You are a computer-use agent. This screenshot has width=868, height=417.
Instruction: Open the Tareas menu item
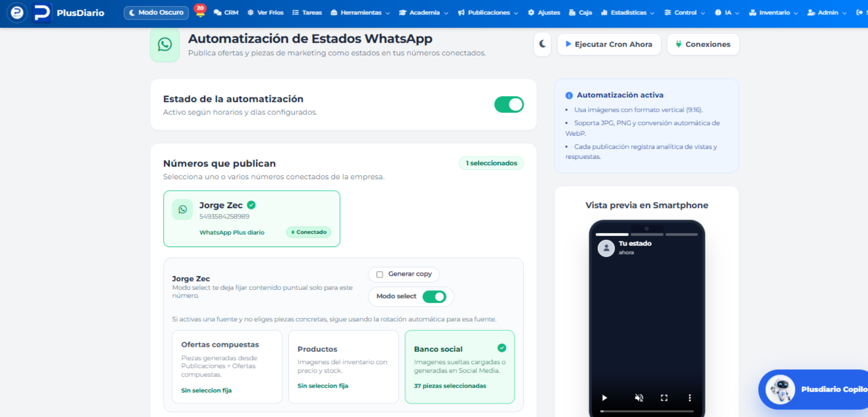tap(307, 13)
